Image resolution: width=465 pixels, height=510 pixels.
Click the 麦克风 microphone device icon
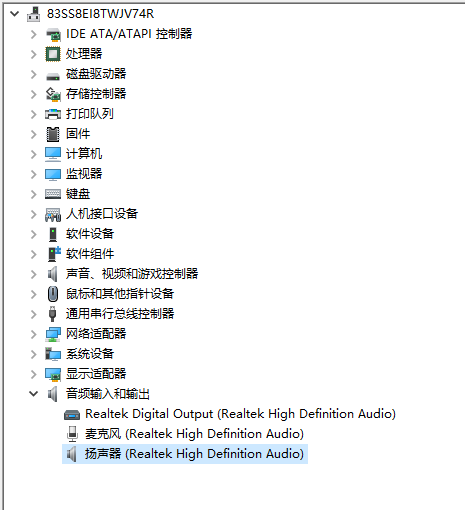click(72, 434)
